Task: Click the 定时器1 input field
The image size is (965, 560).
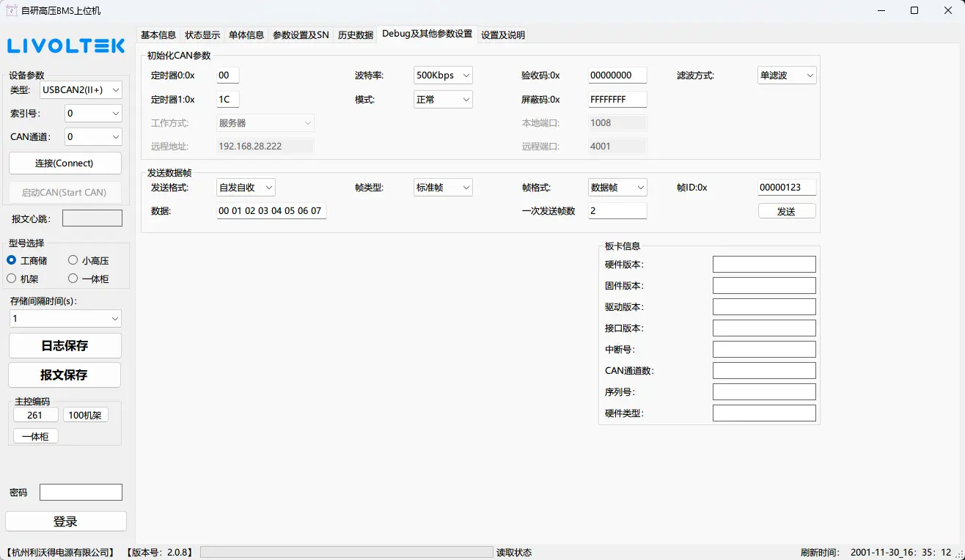Action: (227, 100)
